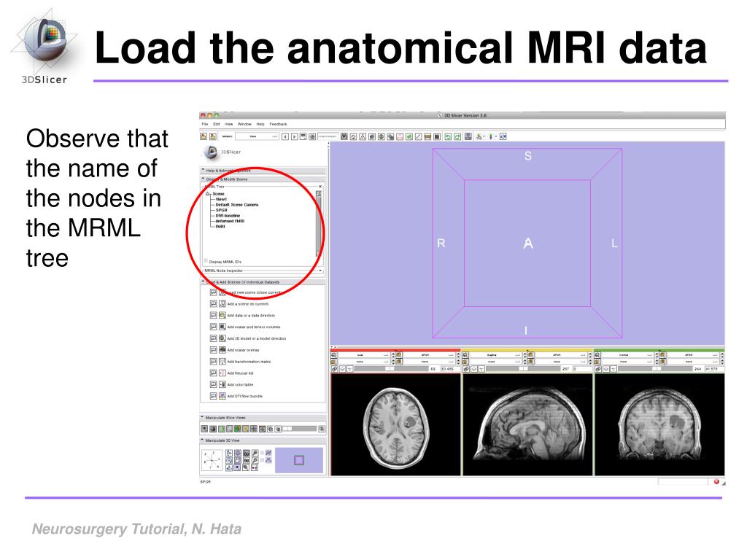Open help icon left of Add scalar overlay
Screen dimensions: 747x560
(214, 350)
